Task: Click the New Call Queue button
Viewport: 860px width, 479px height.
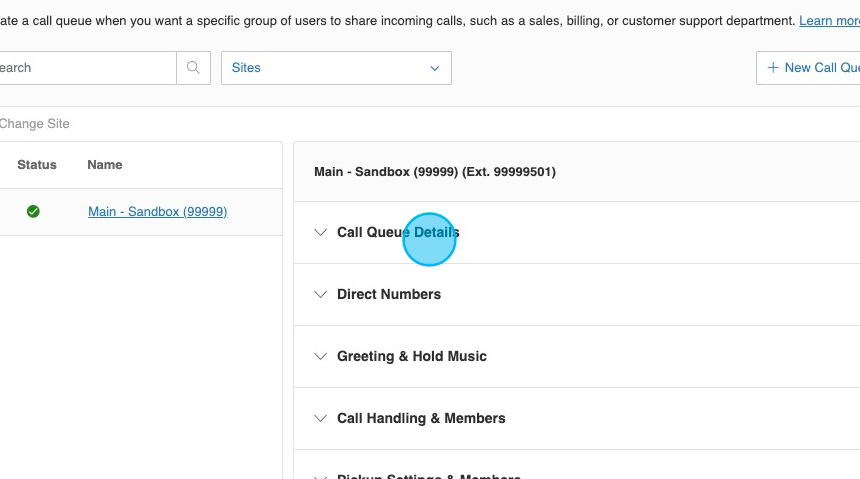Action: [810, 68]
